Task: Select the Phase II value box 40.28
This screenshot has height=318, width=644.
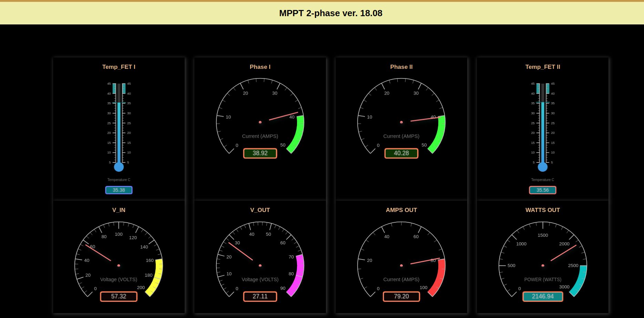Action: point(401,153)
